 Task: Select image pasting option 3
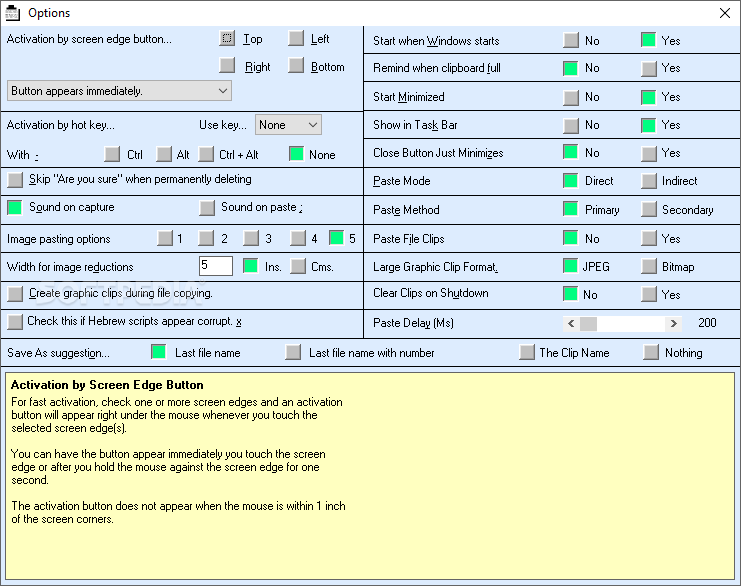(x=251, y=238)
